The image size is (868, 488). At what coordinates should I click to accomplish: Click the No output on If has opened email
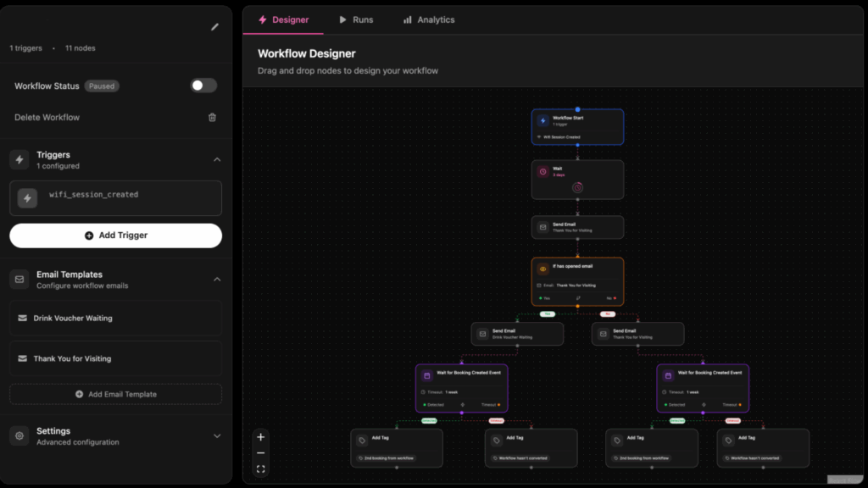click(x=611, y=298)
